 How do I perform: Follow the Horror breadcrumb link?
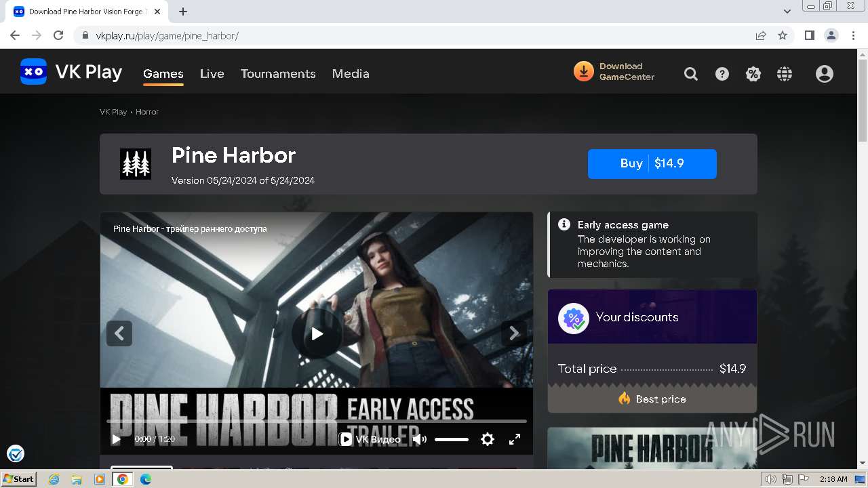click(x=147, y=112)
